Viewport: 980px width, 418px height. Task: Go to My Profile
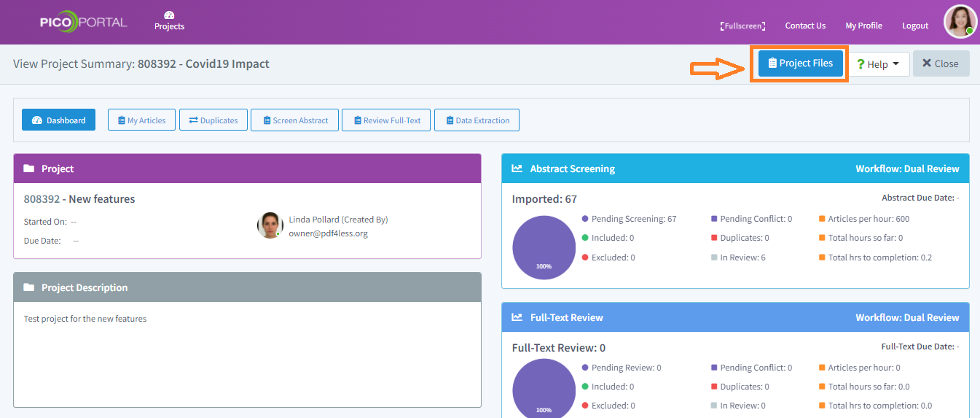point(863,26)
